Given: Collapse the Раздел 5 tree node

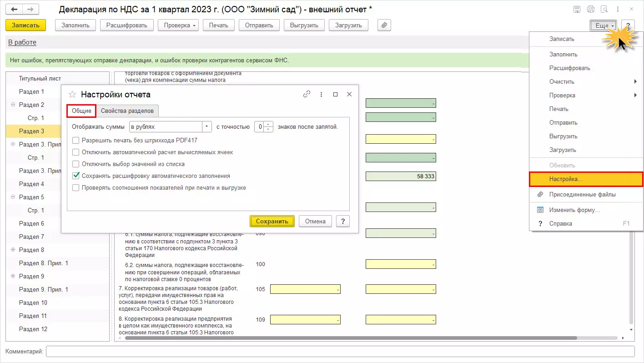Looking at the screenshot, I should click(13, 197).
